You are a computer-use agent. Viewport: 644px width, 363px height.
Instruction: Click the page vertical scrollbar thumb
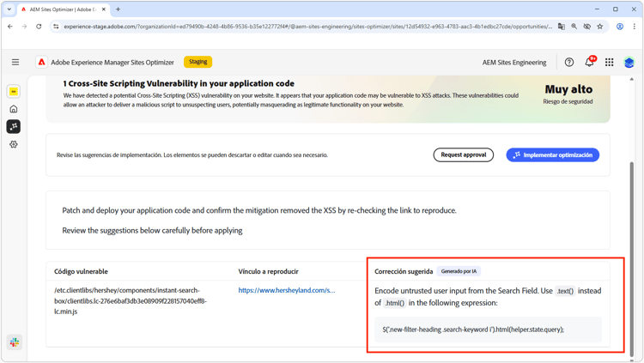point(632,257)
